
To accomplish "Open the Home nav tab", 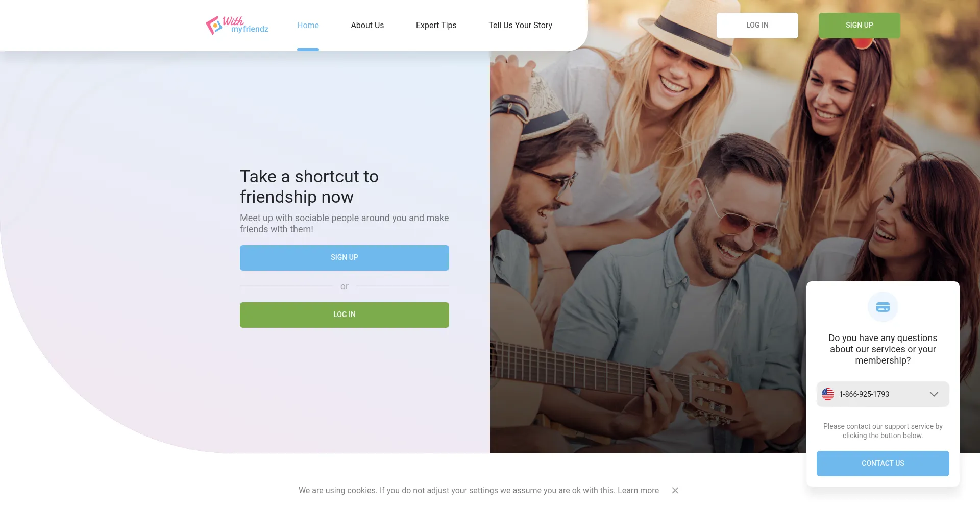I will click(x=308, y=26).
